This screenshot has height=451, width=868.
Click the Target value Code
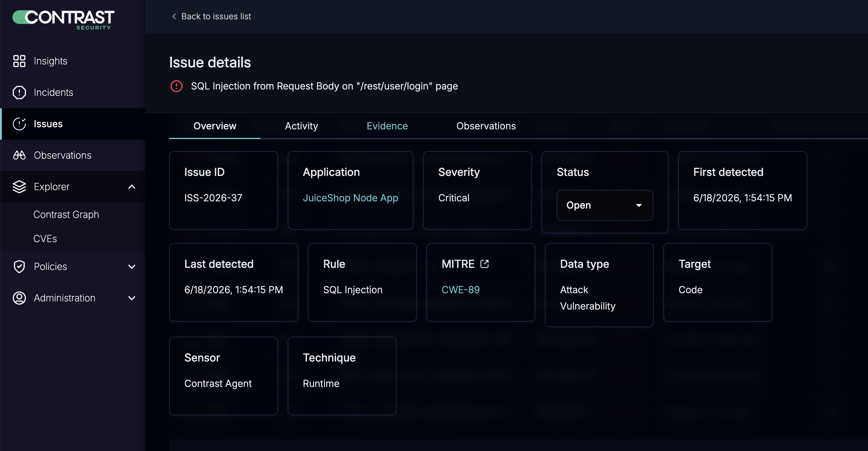coord(690,290)
